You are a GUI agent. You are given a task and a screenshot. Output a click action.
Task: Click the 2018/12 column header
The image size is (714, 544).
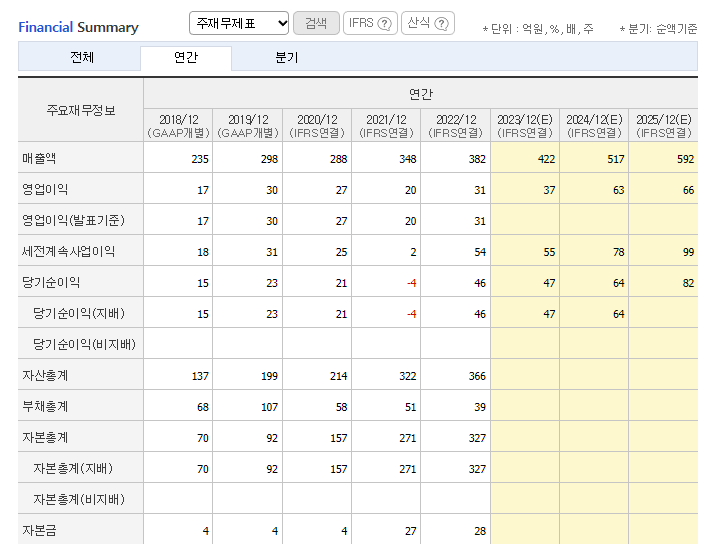178,126
